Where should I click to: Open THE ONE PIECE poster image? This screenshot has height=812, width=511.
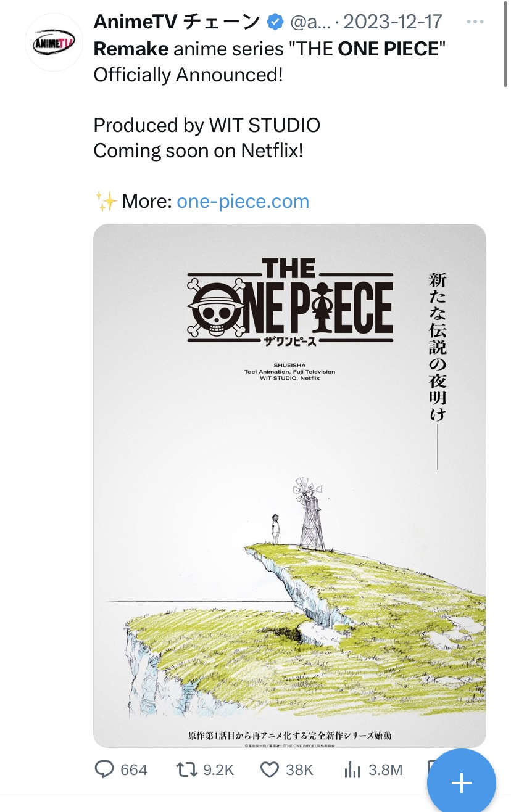click(289, 485)
